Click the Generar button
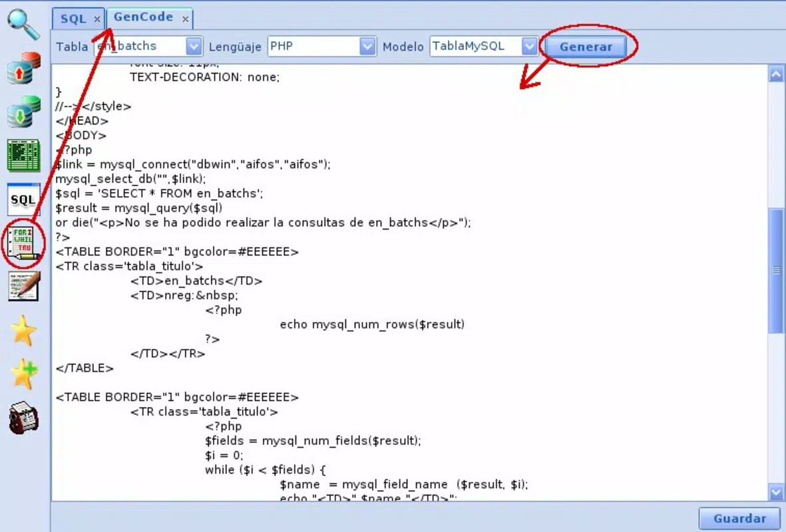This screenshot has width=786, height=532. click(x=586, y=47)
